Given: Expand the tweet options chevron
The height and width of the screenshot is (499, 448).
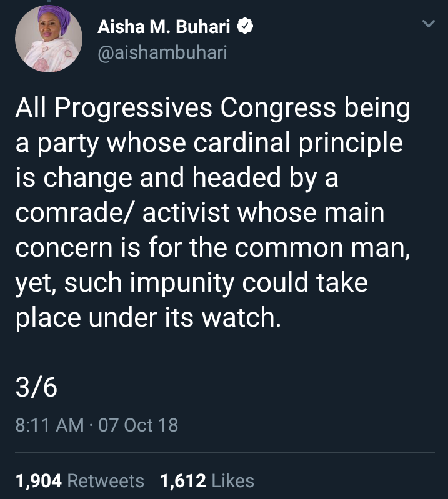Looking at the screenshot, I should coord(428,24).
